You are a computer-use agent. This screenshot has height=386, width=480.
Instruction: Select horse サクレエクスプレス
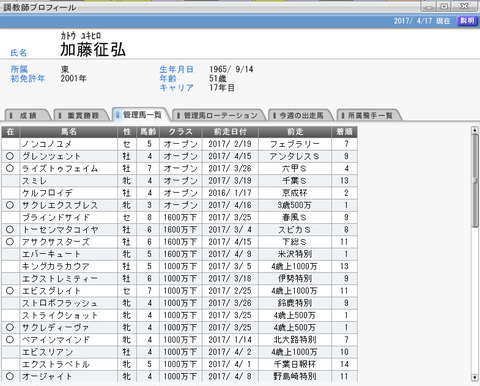tap(60, 205)
